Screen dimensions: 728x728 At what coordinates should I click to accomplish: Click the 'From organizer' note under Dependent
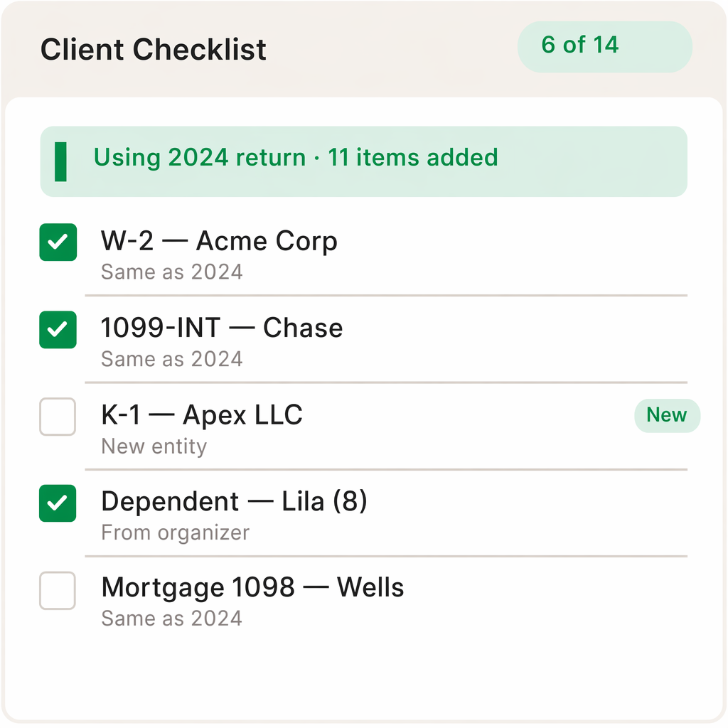pyautogui.click(x=175, y=532)
